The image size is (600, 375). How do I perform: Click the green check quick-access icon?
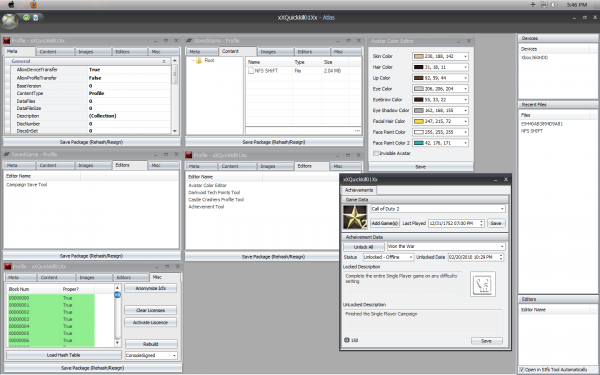(x=26, y=17)
